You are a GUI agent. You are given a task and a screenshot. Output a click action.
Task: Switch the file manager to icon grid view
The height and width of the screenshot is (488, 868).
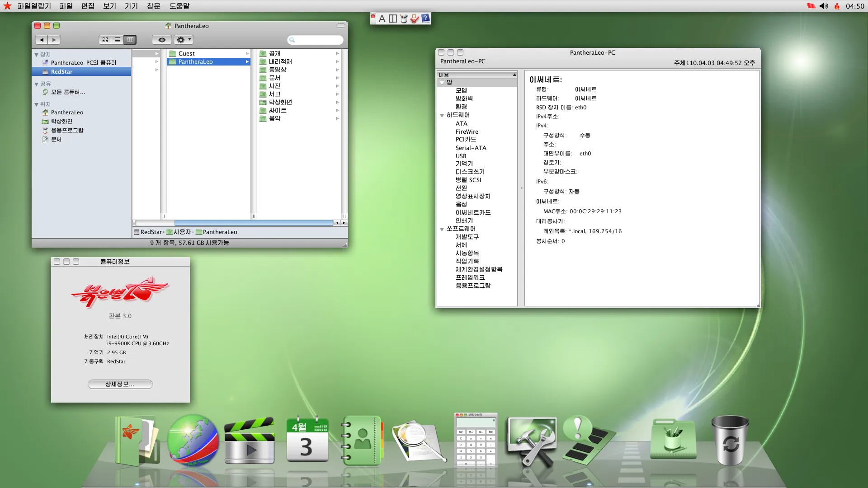tap(105, 39)
